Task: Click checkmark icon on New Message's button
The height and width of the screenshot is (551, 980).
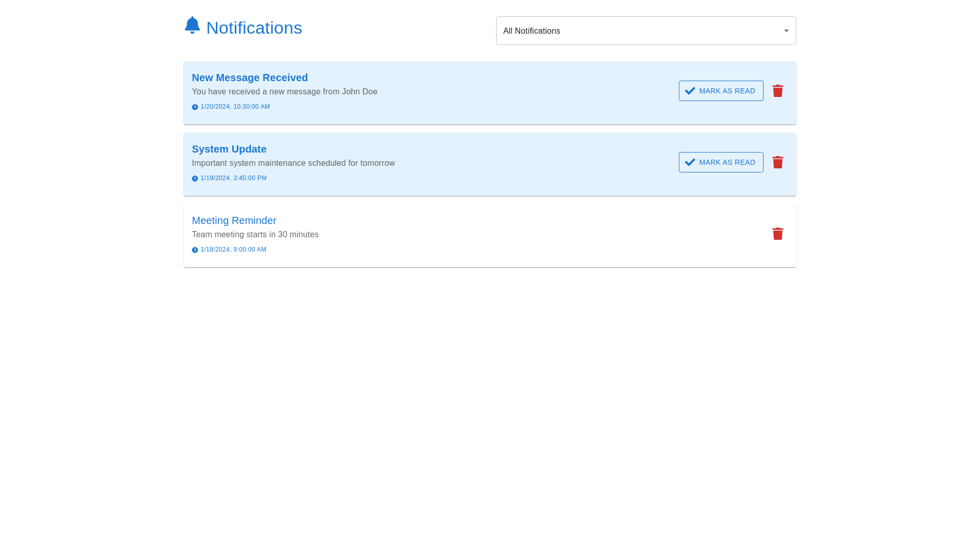Action: tap(690, 91)
